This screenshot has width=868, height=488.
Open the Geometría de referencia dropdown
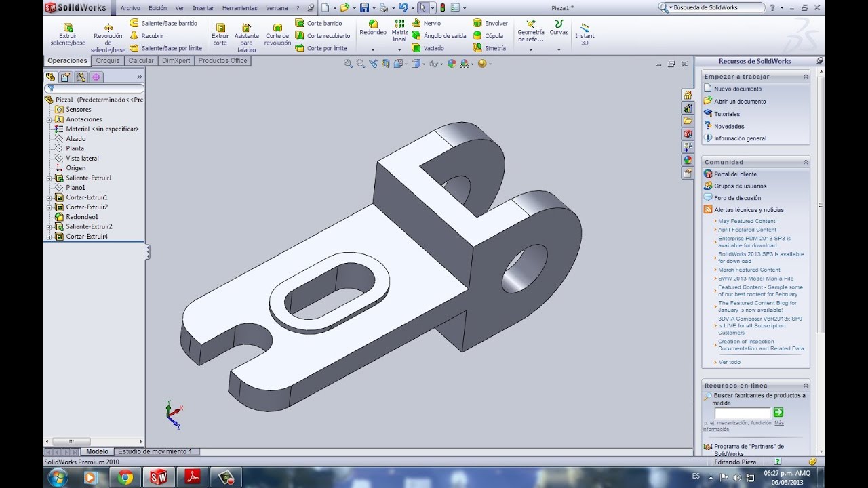click(x=530, y=49)
